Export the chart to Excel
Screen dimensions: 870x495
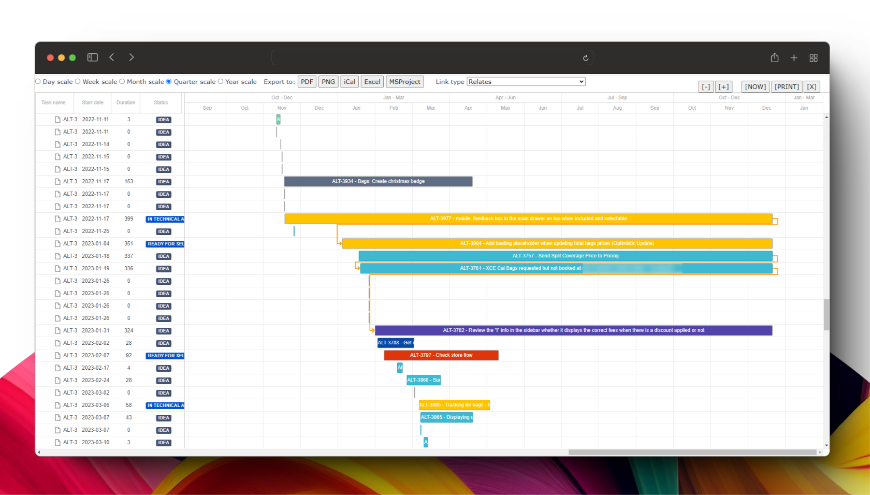click(x=372, y=82)
